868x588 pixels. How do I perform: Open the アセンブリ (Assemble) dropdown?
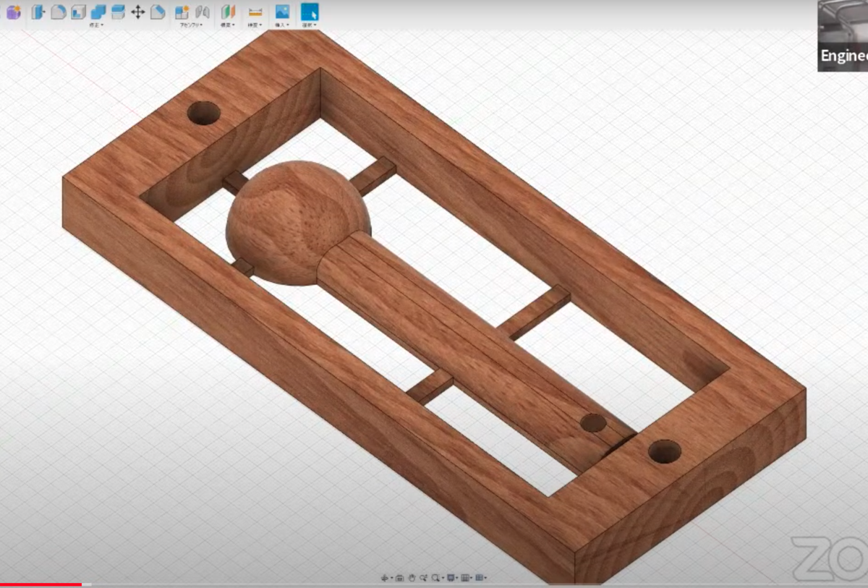click(x=191, y=25)
